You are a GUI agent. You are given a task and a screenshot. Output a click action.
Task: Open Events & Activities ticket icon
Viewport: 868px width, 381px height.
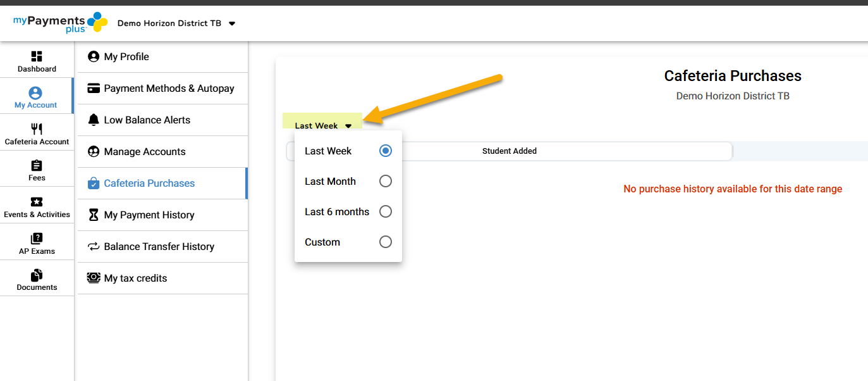pyautogui.click(x=37, y=202)
